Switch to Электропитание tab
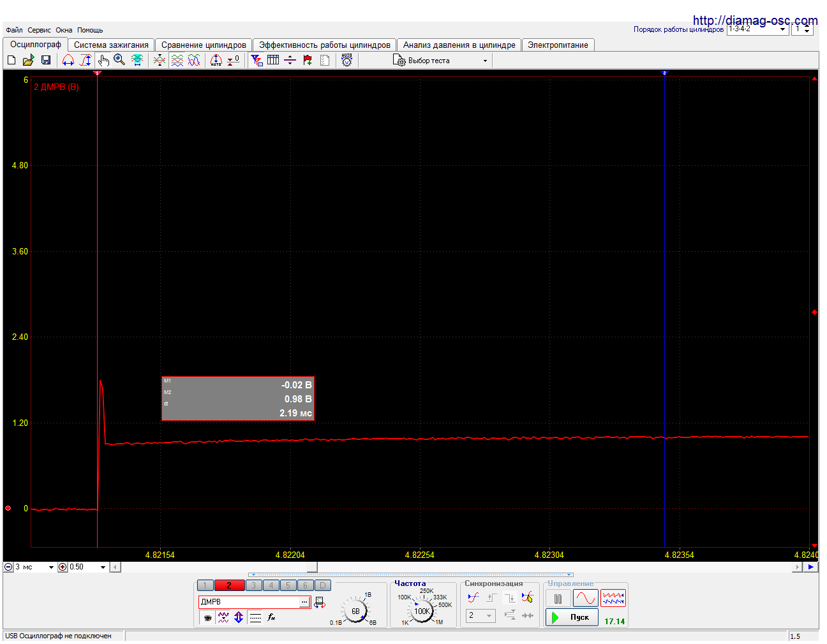The height and width of the screenshot is (644, 827). click(558, 45)
